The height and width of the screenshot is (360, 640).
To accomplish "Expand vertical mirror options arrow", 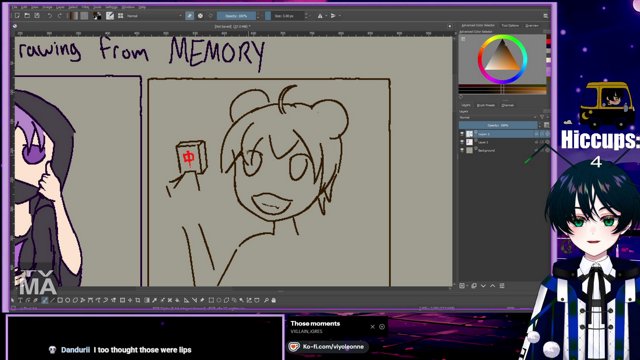I will (x=340, y=16).
